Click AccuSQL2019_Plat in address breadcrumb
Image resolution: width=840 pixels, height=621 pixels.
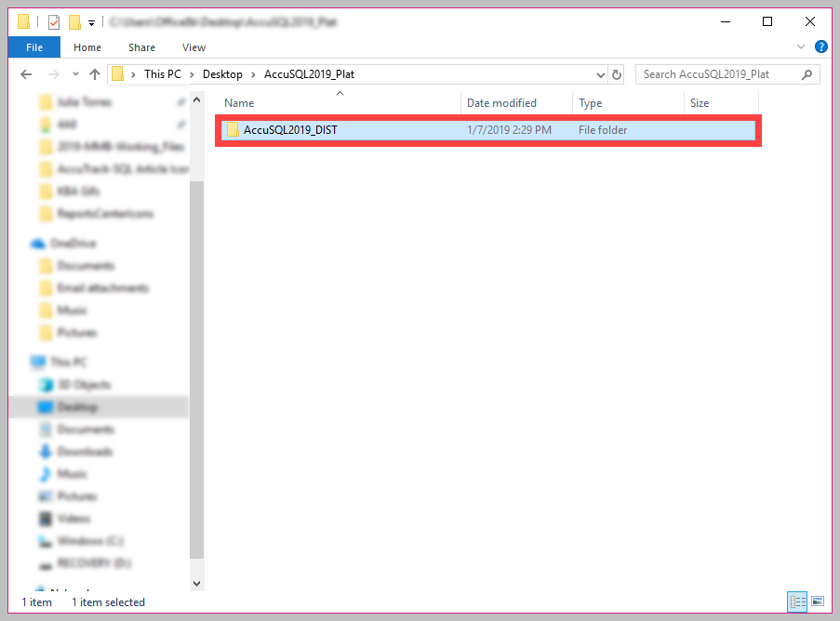click(x=309, y=73)
